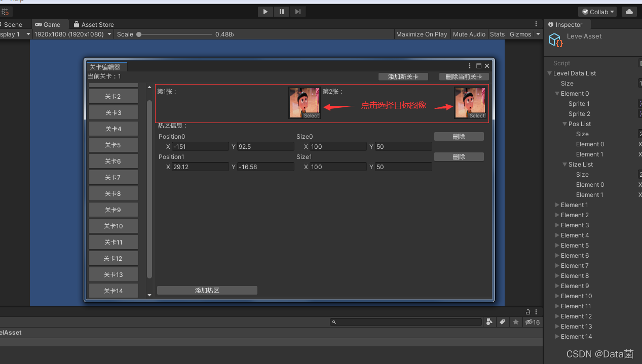Image resolution: width=642 pixels, height=364 pixels.
Task: Click the level list scrollbar
Action: click(149, 190)
